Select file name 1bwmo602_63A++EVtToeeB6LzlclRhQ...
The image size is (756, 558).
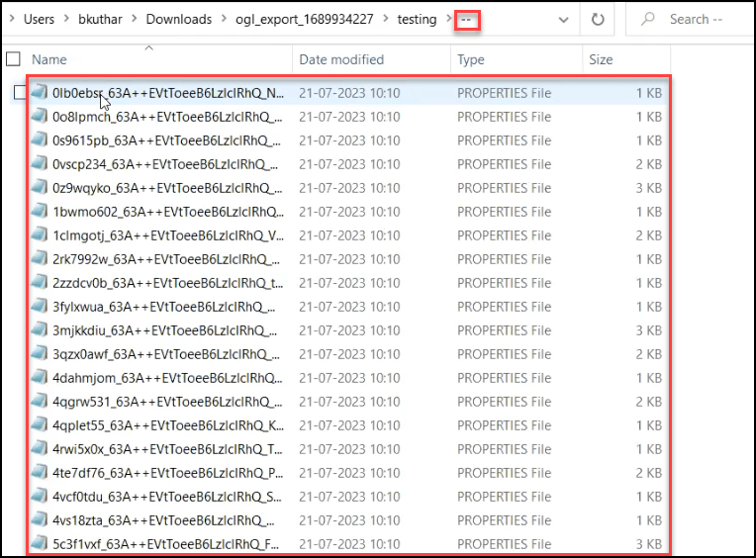(168, 211)
